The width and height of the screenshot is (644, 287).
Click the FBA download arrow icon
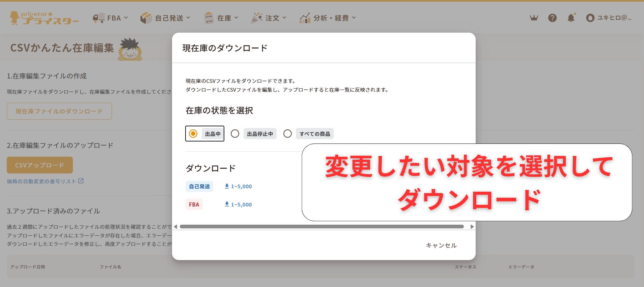coord(227,204)
